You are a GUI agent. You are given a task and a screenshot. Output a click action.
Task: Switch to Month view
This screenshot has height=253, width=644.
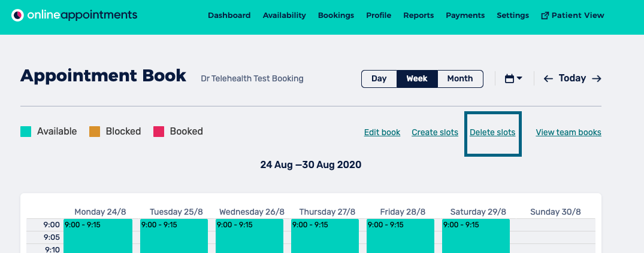[460, 78]
